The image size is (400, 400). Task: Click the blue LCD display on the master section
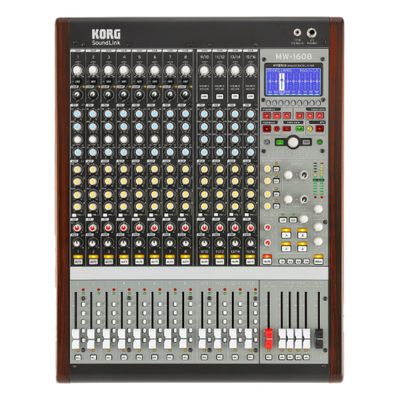click(293, 81)
